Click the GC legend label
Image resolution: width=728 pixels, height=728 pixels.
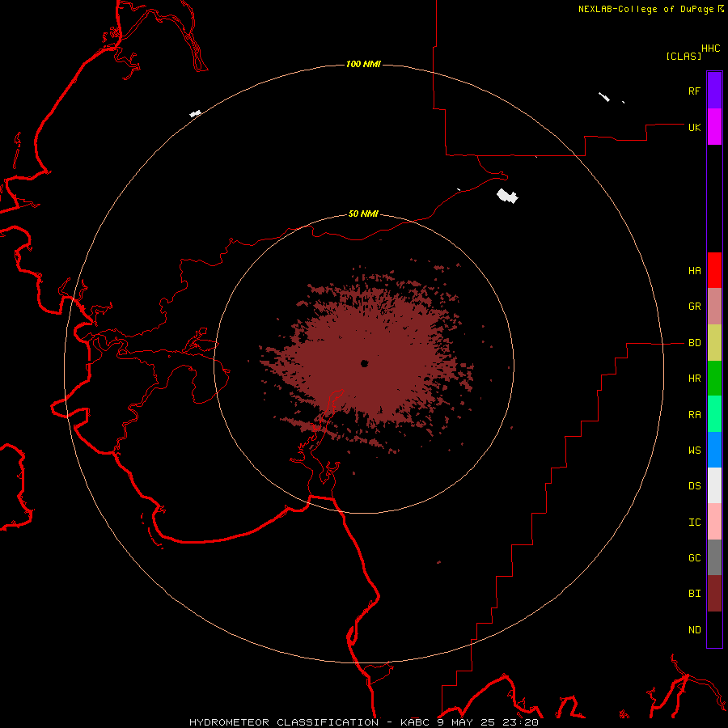694,557
